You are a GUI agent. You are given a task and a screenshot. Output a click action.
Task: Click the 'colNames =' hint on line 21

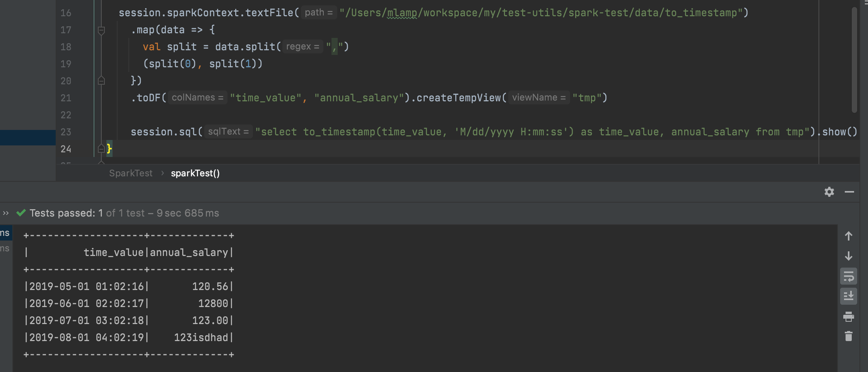click(x=197, y=97)
